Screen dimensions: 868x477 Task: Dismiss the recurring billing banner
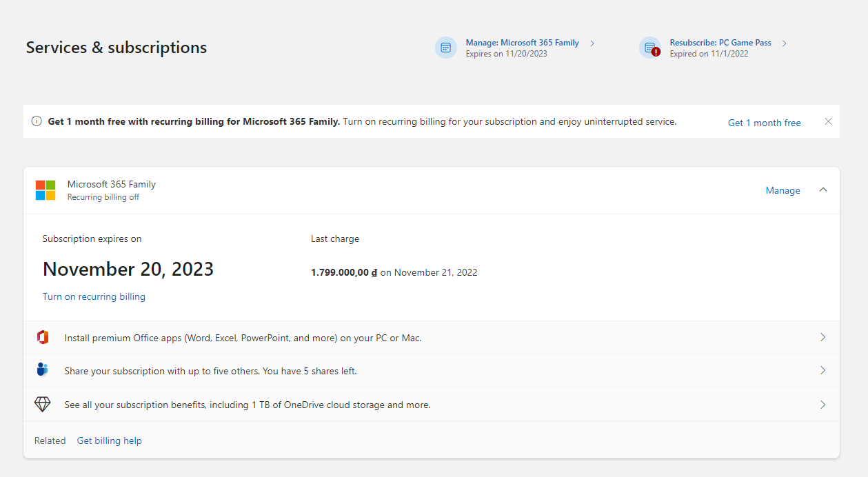click(x=829, y=121)
